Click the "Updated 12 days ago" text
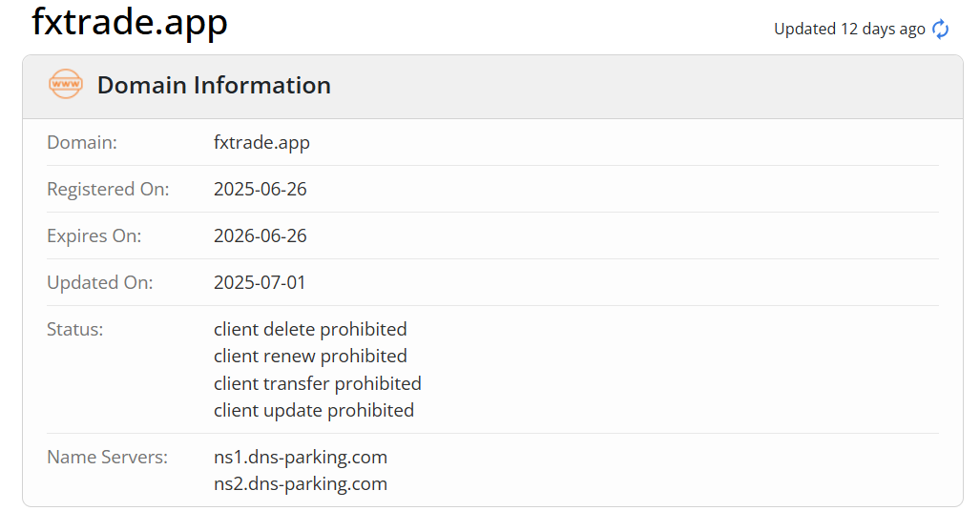Viewport: 980px width, 511px height. click(849, 30)
